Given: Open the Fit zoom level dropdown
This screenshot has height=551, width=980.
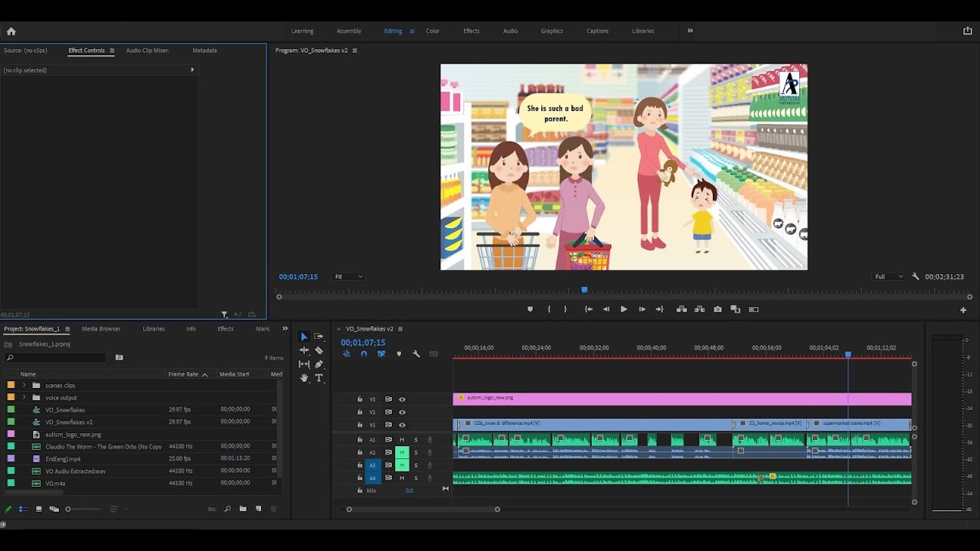Looking at the screenshot, I should (348, 276).
